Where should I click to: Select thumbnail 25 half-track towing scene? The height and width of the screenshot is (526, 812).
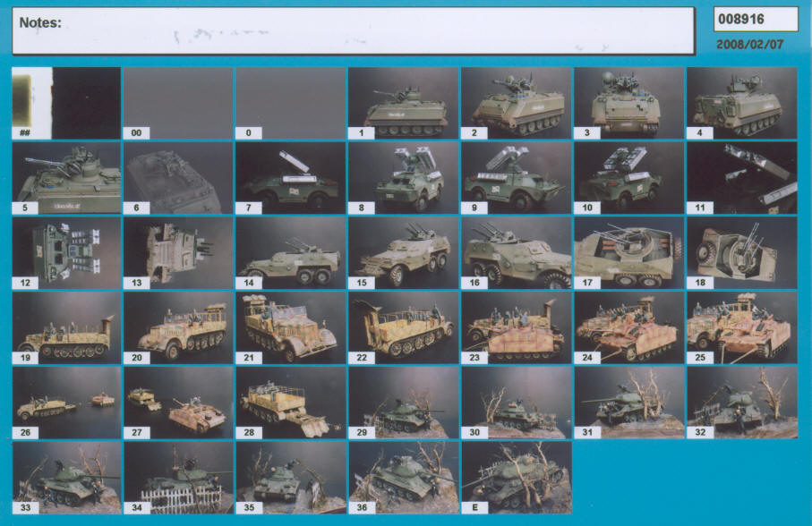[741, 328]
